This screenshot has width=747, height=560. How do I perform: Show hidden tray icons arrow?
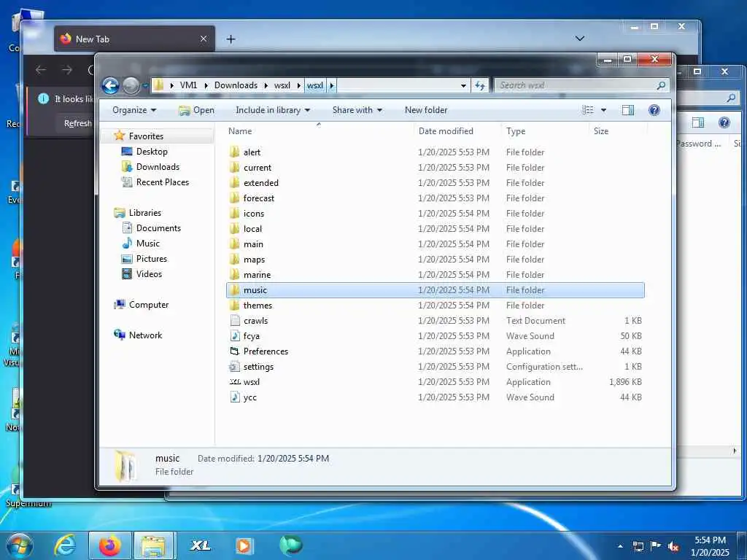tap(620, 547)
